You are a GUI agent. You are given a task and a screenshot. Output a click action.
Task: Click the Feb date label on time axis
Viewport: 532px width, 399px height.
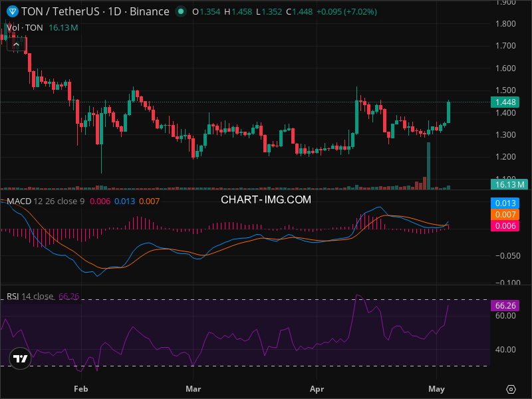80,389
